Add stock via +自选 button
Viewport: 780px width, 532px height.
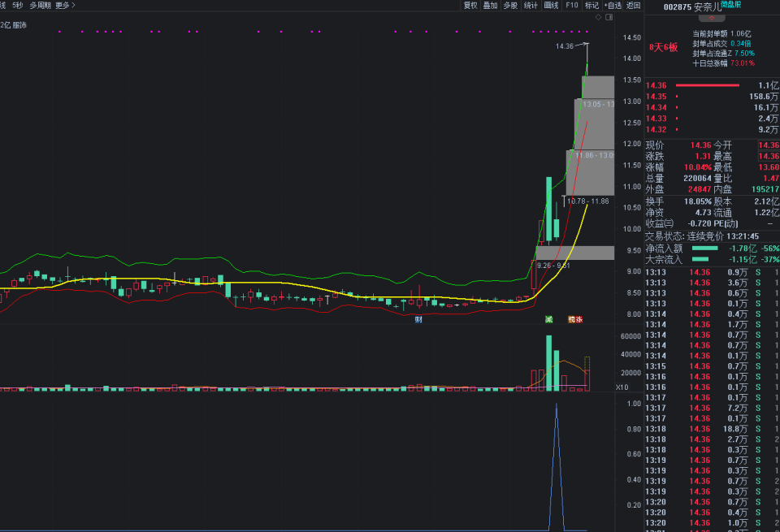613,5
